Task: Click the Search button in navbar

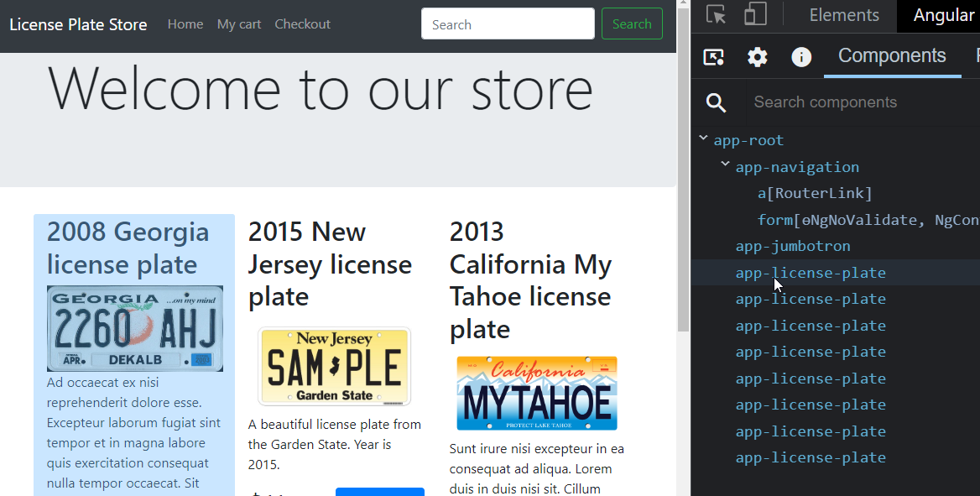Action: pyautogui.click(x=632, y=23)
